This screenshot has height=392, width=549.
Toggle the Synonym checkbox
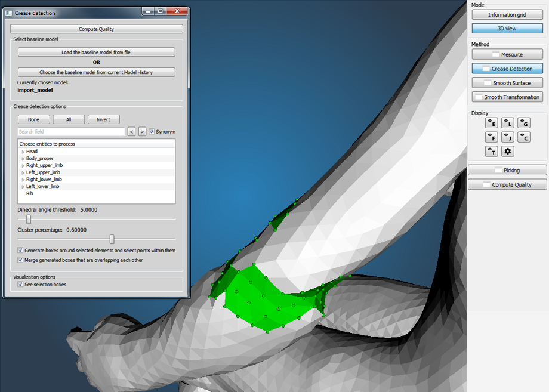[x=152, y=132]
